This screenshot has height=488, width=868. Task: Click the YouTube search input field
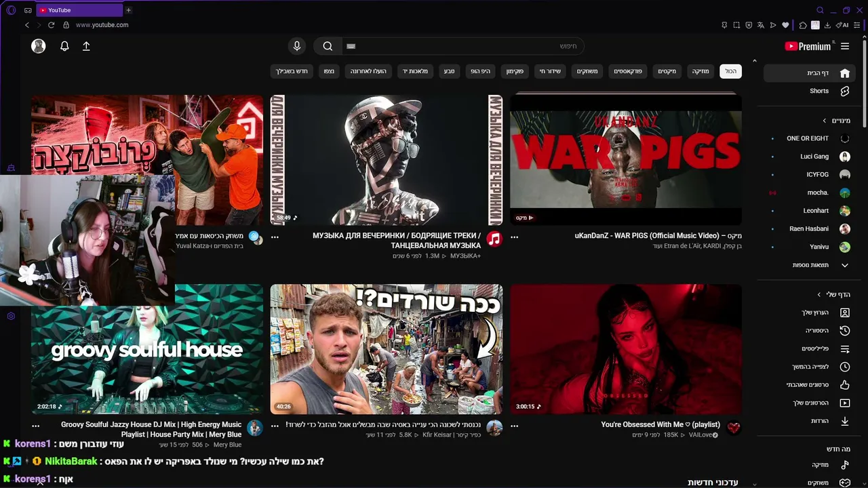tap(462, 46)
